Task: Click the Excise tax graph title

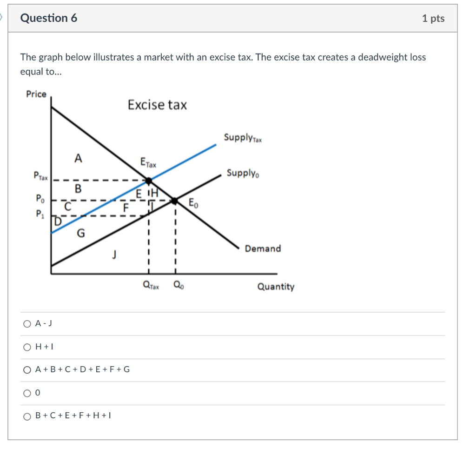Action: (x=157, y=105)
